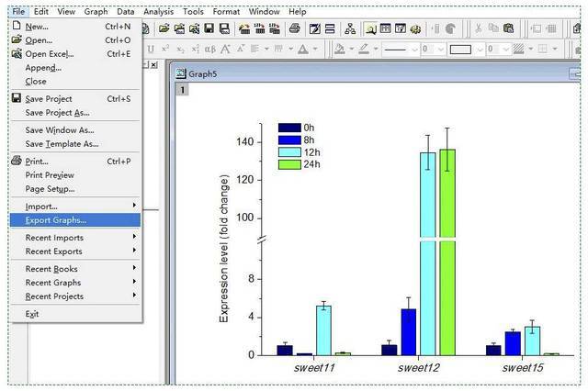Open the fill pattern hatch dropdown arrow
The height and width of the screenshot is (391, 588).
click(x=531, y=49)
